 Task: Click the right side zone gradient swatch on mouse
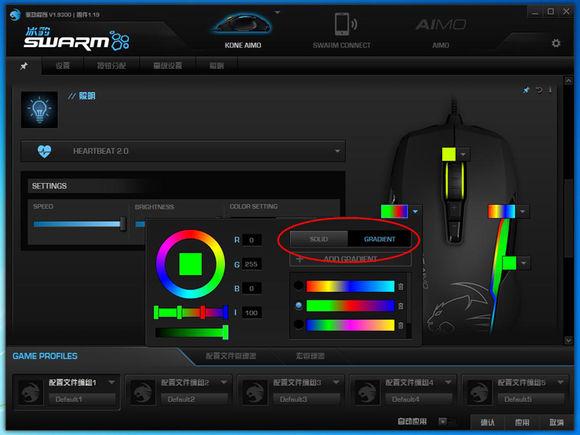point(502,212)
